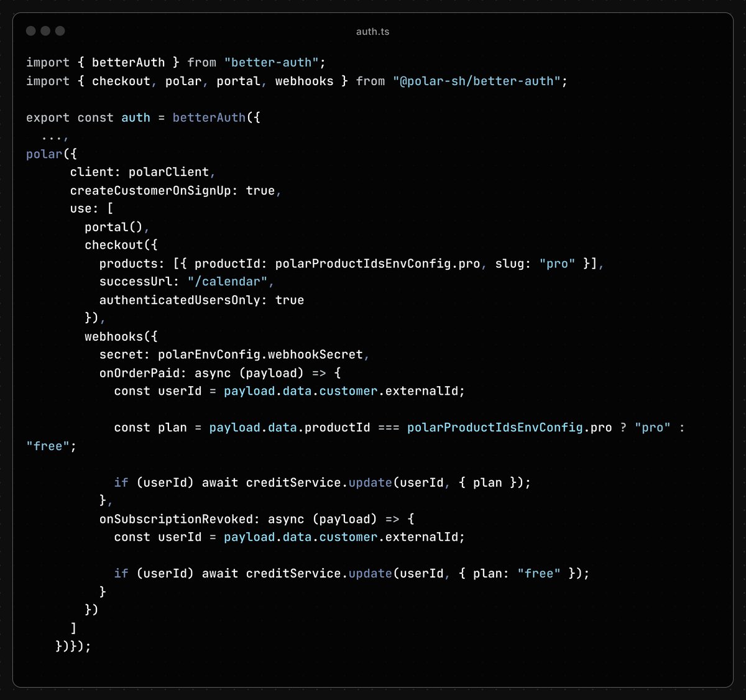
Task: Click createCustomerOnSignUp property name
Action: tap(150, 191)
